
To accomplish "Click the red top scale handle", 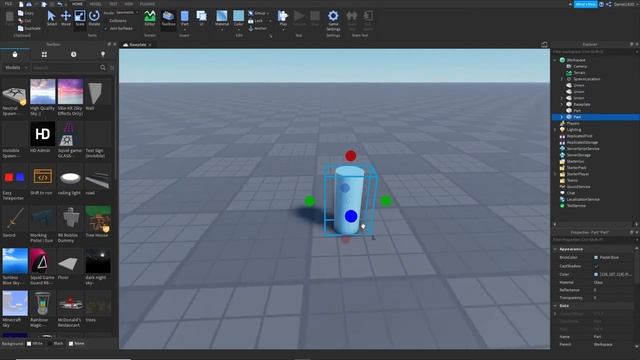I will pyautogui.click(x=351, y=156).
